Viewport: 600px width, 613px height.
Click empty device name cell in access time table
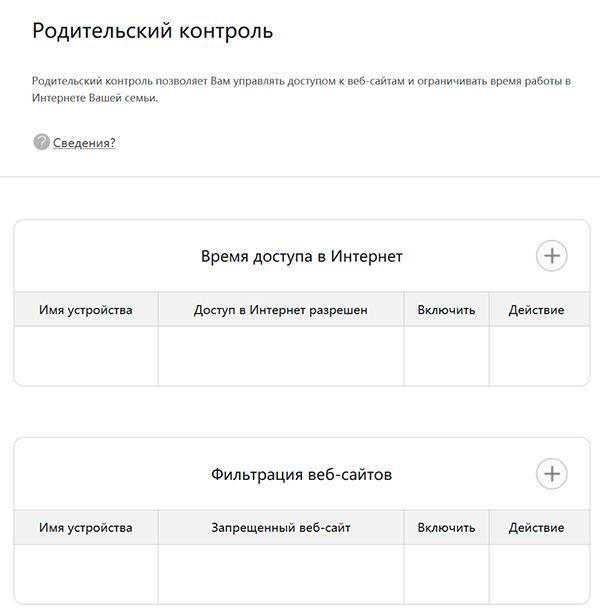pyautogui.click(x=86, y=355)
